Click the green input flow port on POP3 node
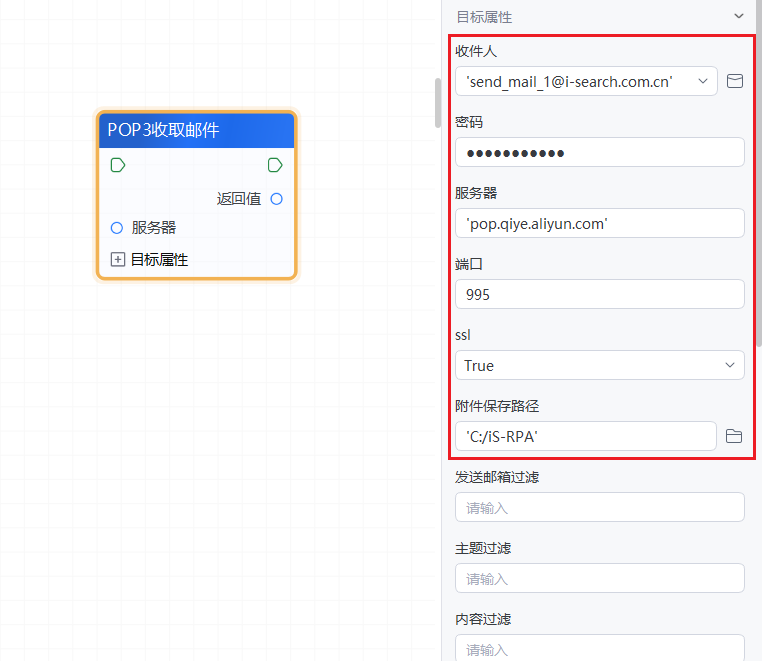This screenshot has height=661, width=762. pyautogui.click(x=118, y=165)
